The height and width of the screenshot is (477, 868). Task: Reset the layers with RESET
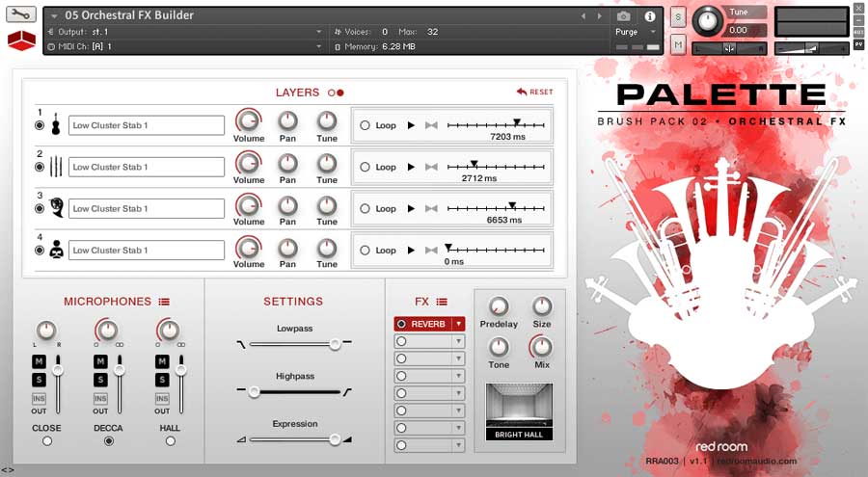[534, 92]
